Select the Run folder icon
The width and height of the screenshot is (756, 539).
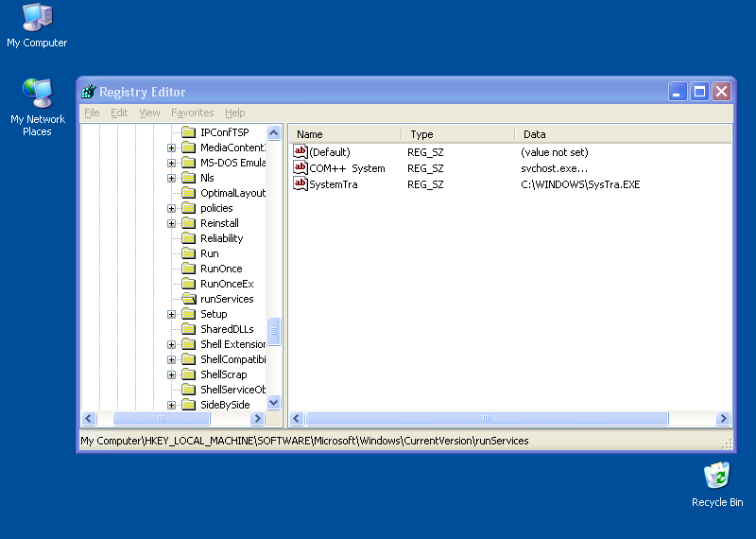[x=188, y=253]
